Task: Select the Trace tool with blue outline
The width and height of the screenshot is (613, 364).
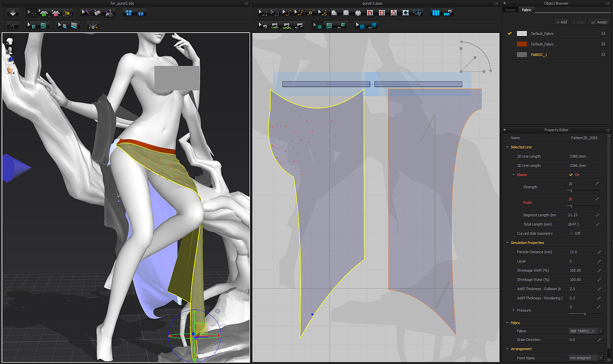Action: pos(417,13)
